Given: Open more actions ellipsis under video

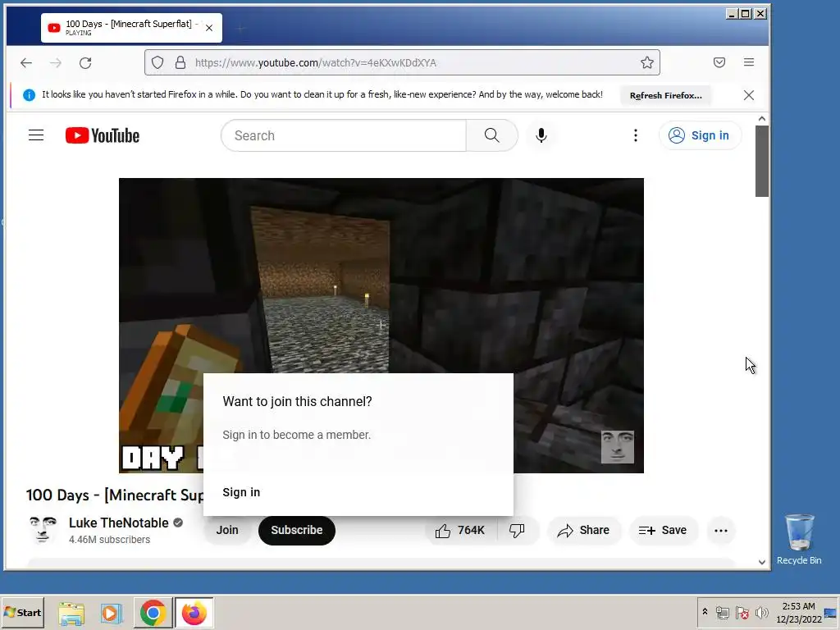Looking at the screenshot, I should click(x=721, y=531).
